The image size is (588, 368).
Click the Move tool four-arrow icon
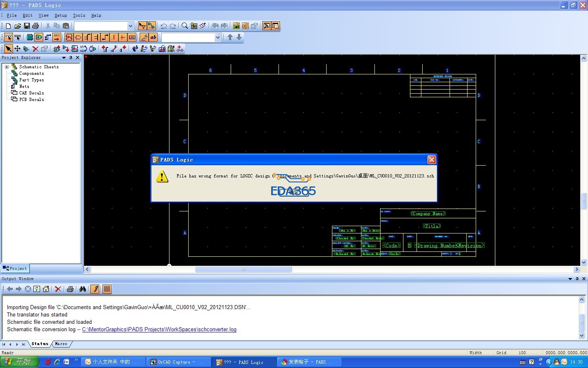click(x=17, y=49)
